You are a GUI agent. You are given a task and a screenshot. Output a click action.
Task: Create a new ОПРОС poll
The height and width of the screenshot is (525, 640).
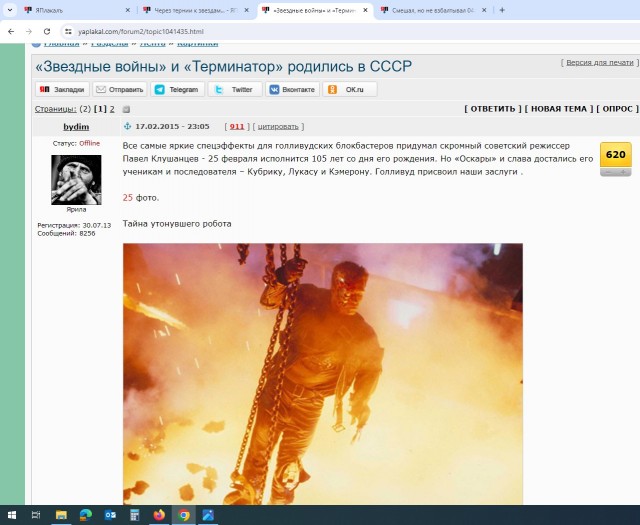(617, 109)
